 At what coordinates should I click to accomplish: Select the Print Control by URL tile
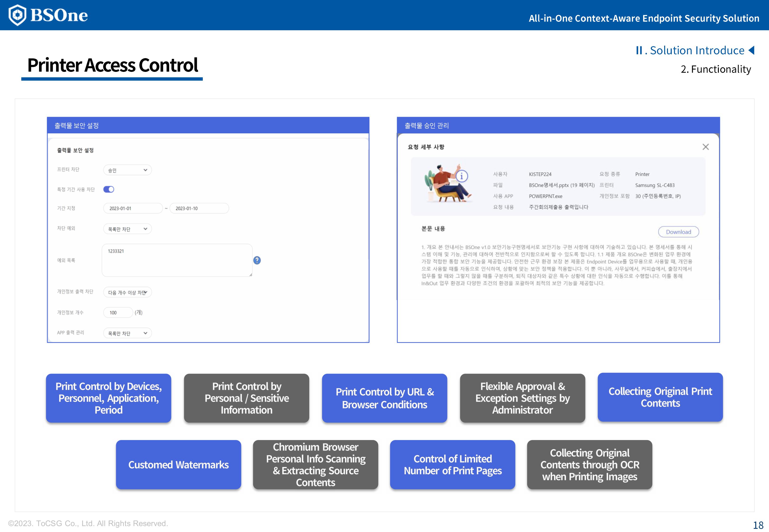[x=384, y=398]
